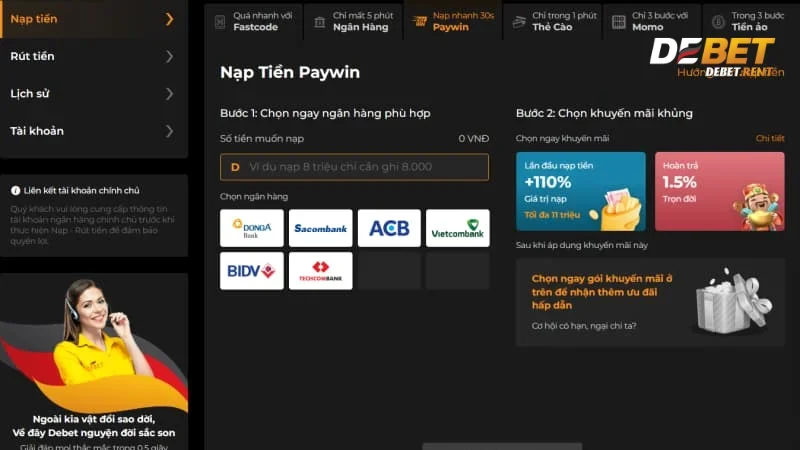Expand the Tài khoản chevron arrow

click(169, 131)
